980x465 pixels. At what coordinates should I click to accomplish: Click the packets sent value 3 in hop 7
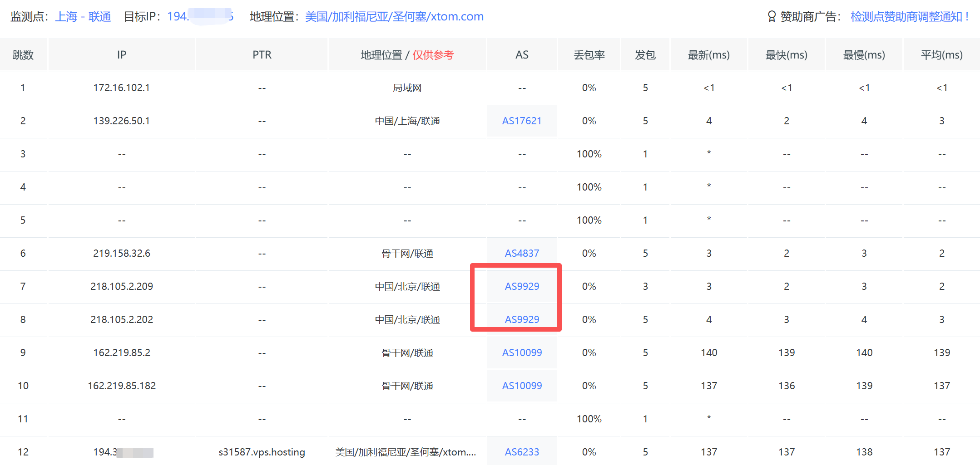(x=645, y=287)
